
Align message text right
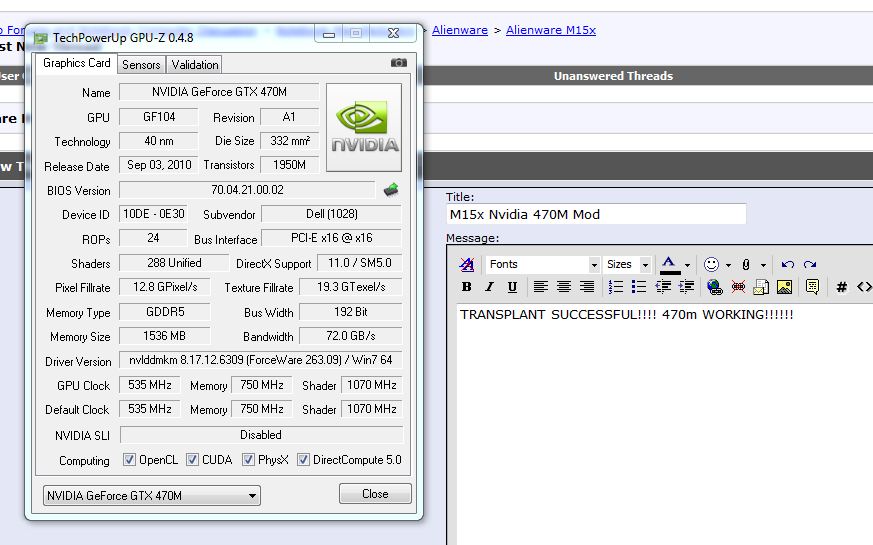587,287
